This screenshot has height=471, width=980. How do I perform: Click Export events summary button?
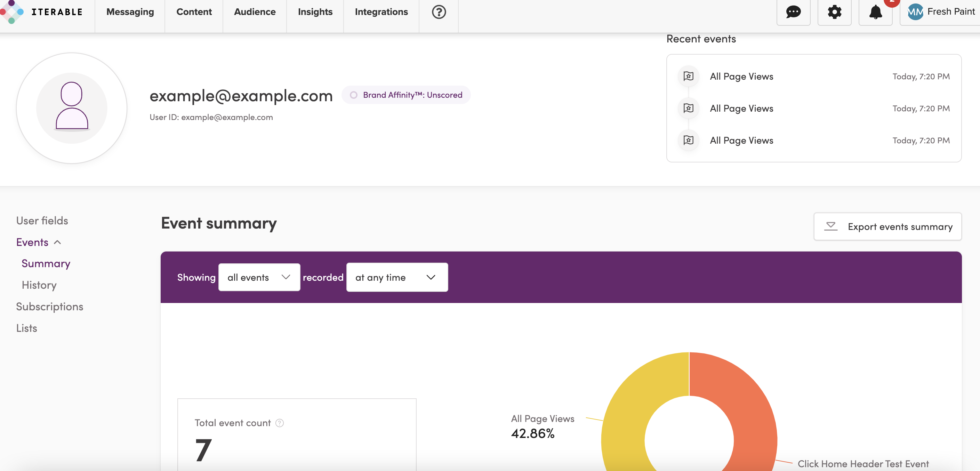pos(887,227)
